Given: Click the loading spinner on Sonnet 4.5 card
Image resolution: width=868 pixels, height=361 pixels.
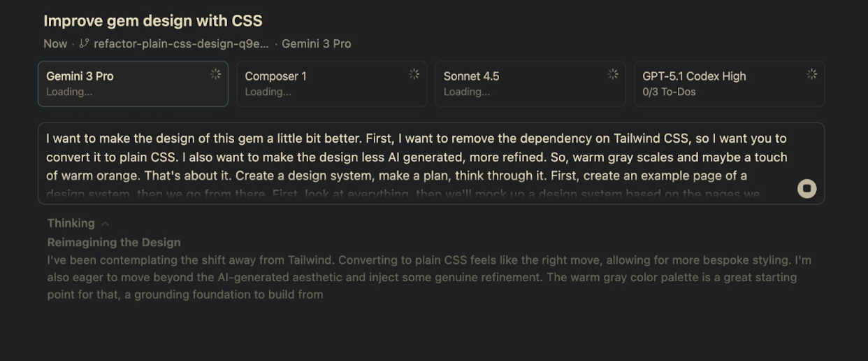Looking at the screenshot, I should tap(613, 74).
